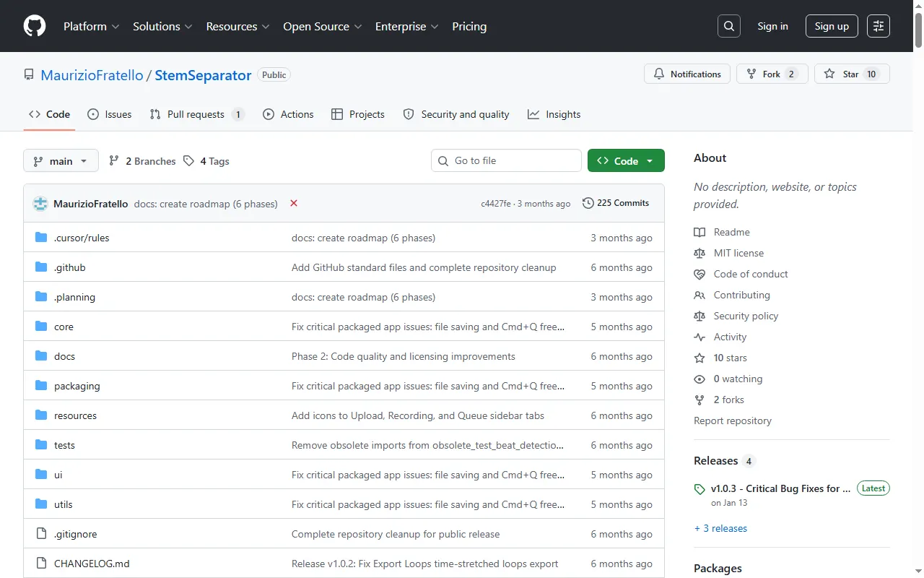This screenshot has height=578, width=924.
Task: Click the docs folder icon
Action: [x=41, y=356]
